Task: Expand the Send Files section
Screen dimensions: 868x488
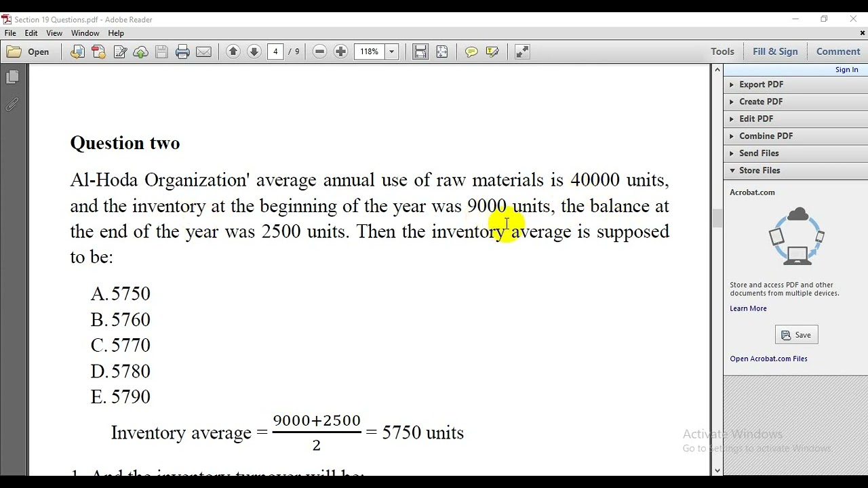Action: pos(795,153)
